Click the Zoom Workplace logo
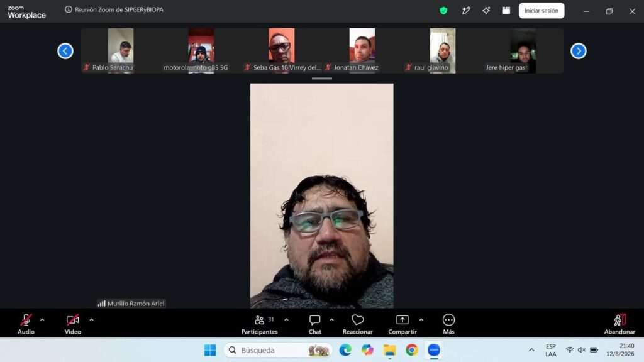Viewport: 644px width, 362px height. click(x=26, y=13)
